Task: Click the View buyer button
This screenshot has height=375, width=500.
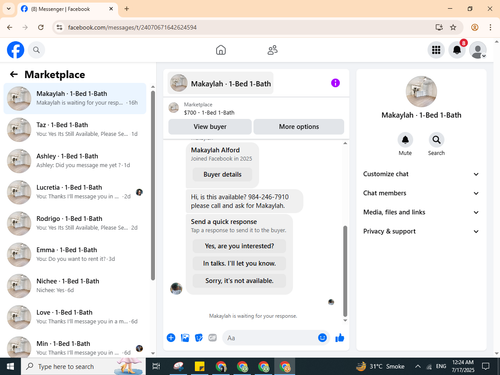Action: pyautogui.click(x=210, y=127)
